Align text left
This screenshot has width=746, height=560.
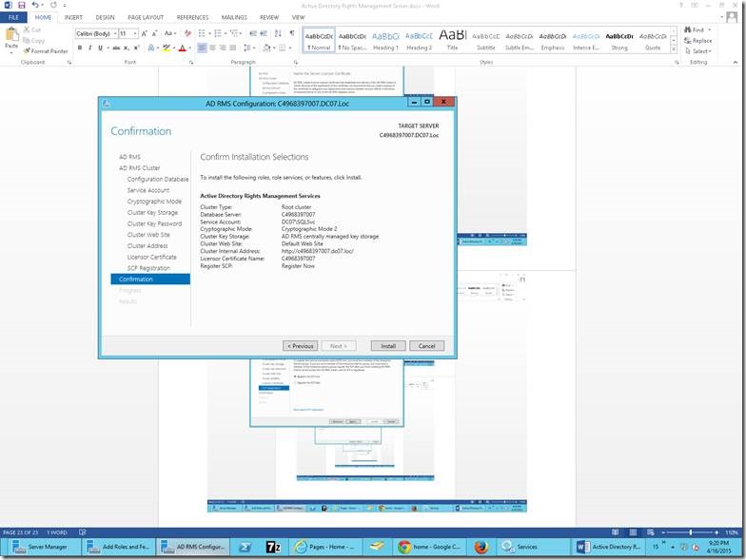click(202, 48)
